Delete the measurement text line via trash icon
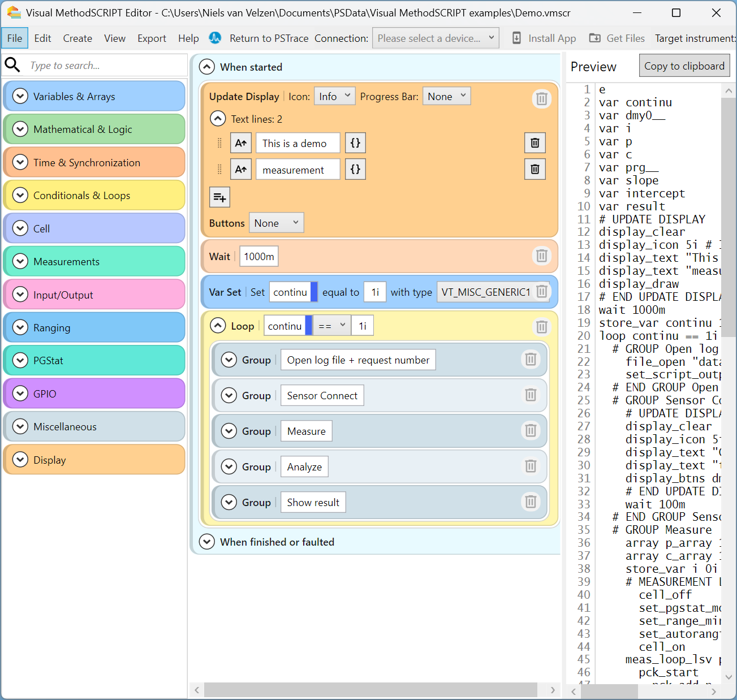The height and width of the screenshot is (700, 737). (x=535, y=168)
